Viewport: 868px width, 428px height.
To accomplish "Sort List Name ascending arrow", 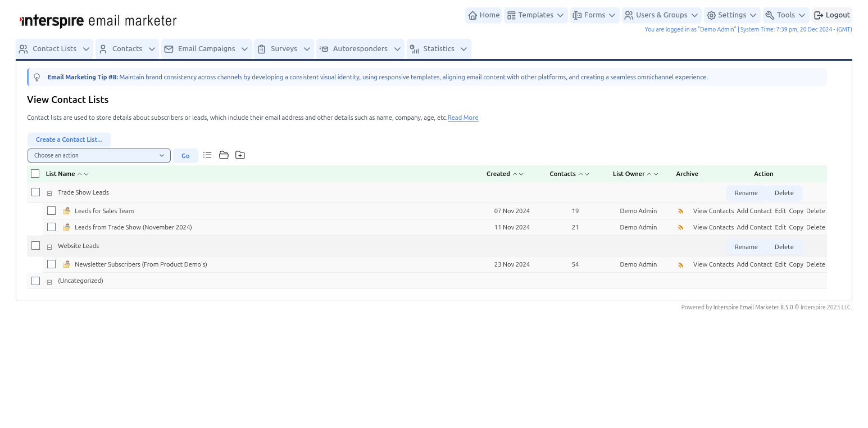I will [x=80, y=174].
